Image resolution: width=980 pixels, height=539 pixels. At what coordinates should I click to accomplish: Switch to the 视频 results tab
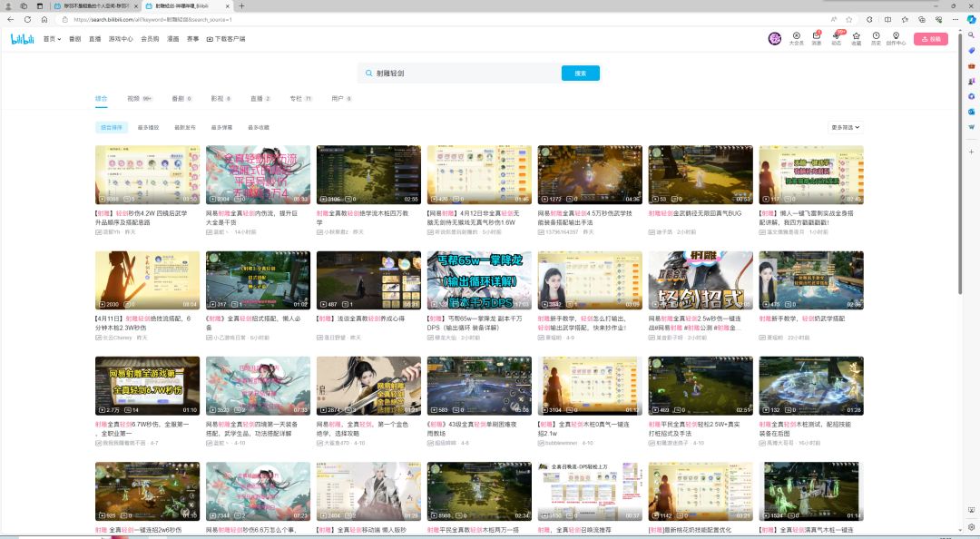coord(140,98)
